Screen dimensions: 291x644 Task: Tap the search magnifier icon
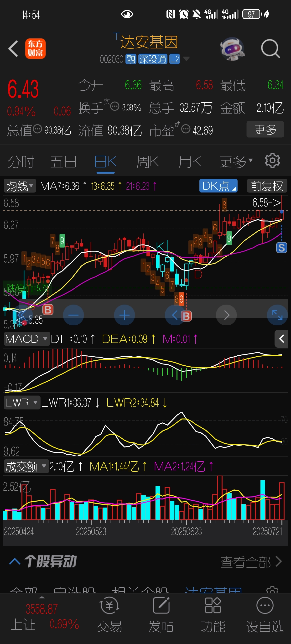coord(270,48)
